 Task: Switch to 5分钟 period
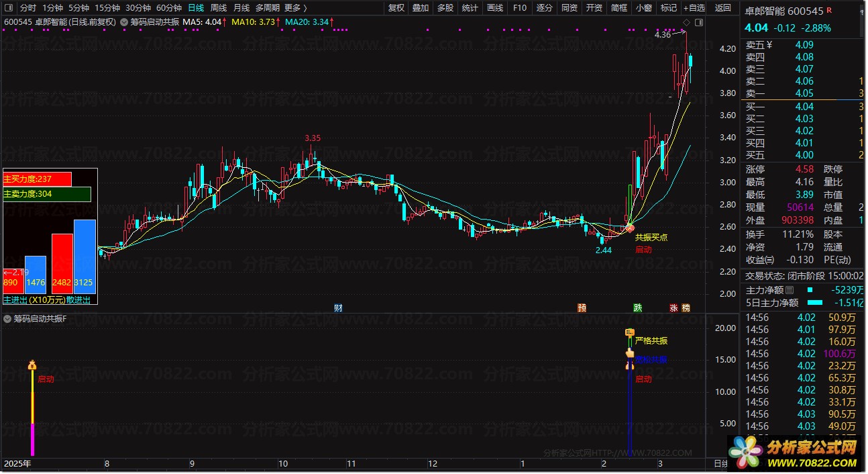click(x=79, y=8)
